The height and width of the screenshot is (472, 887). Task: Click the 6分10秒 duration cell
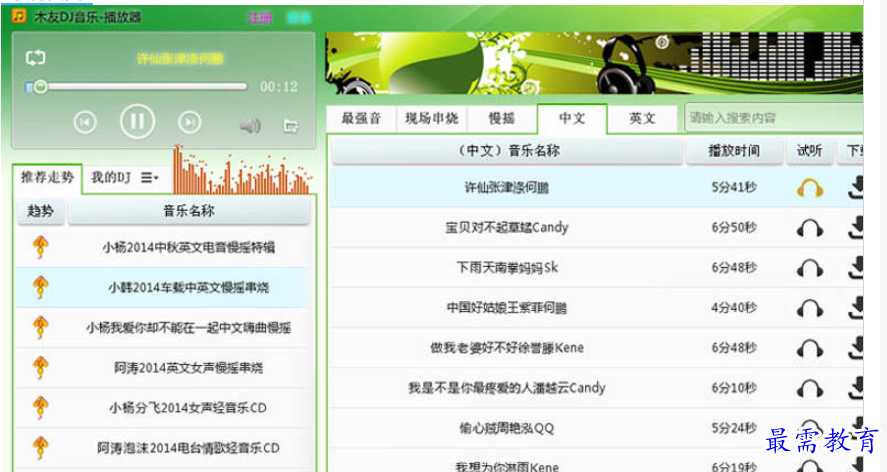point(734,388)
